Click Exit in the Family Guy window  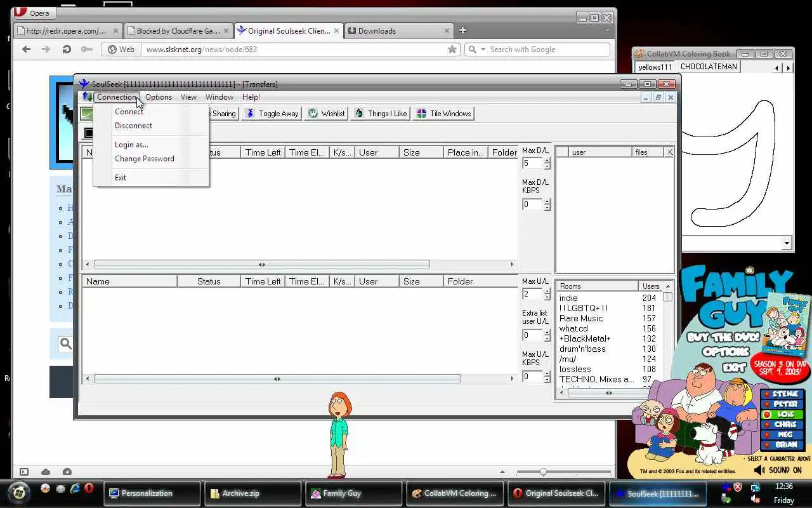[734, 368]
